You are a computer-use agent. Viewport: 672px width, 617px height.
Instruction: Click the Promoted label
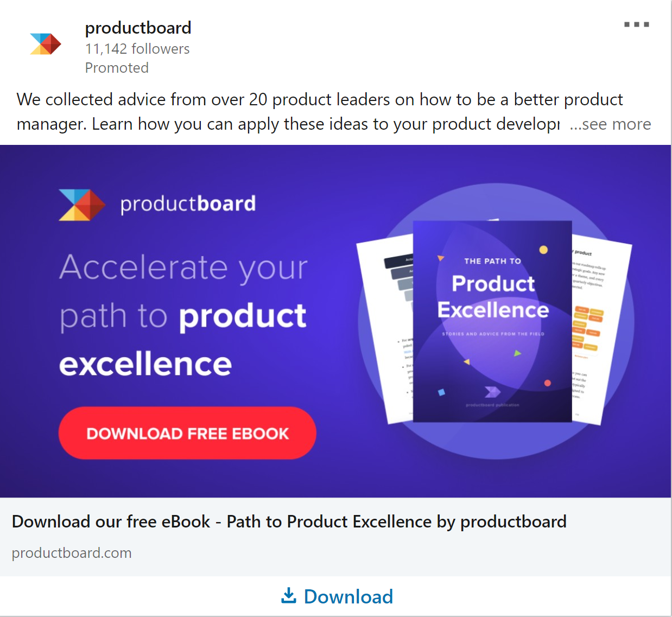[117, 68]
